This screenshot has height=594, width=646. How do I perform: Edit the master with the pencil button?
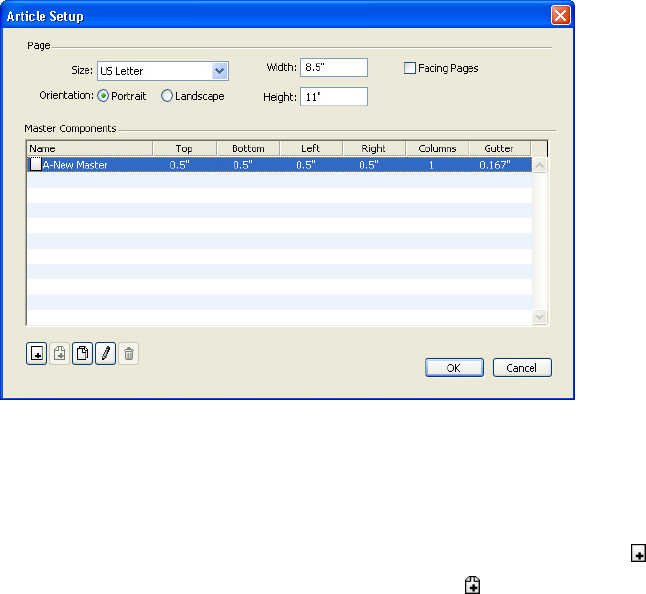pyautogui.click(x=105, y=353)
